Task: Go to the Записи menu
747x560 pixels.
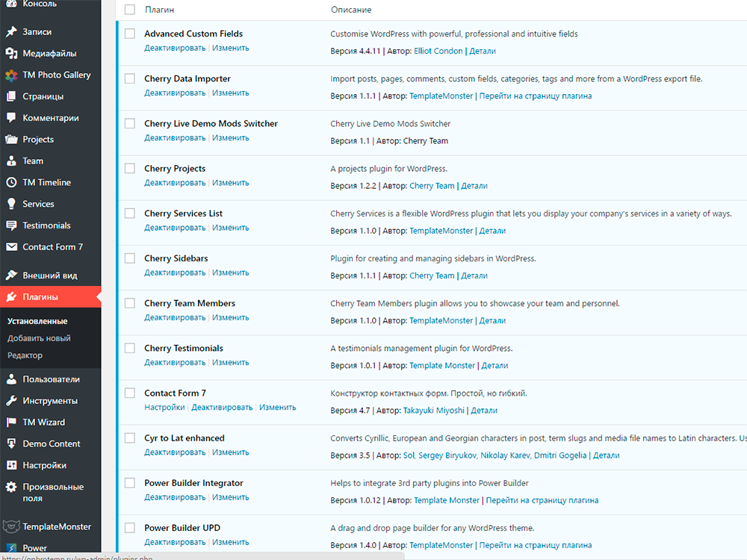Action: (37, 32)
